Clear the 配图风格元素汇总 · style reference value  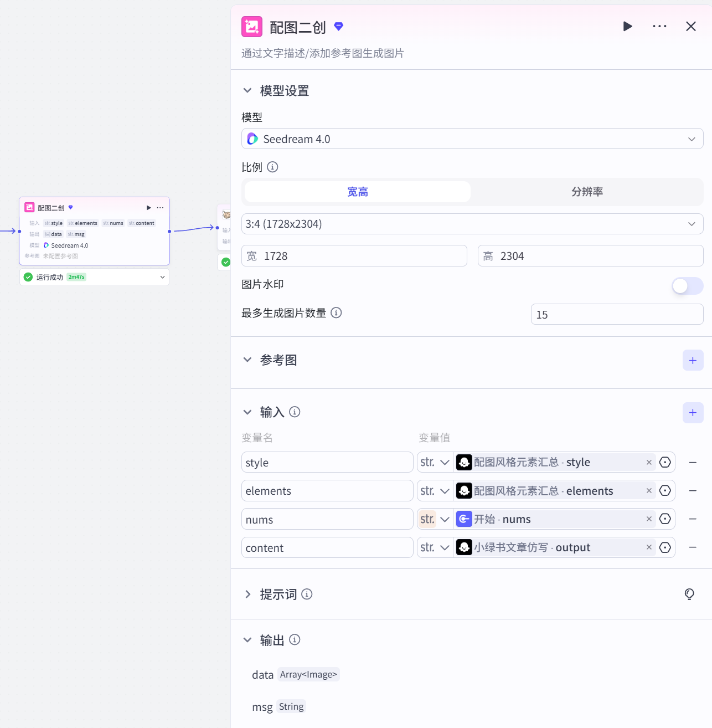tap(649, 462)
